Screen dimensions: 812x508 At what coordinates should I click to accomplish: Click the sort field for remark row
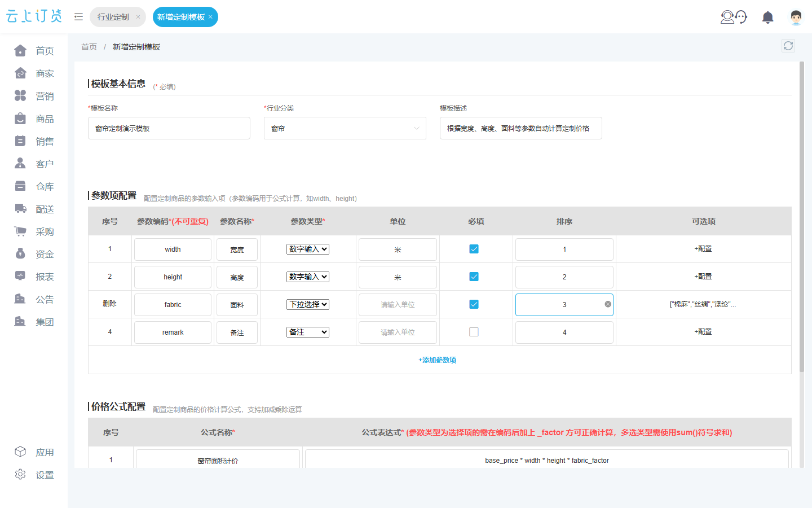(x=564, y=332)
